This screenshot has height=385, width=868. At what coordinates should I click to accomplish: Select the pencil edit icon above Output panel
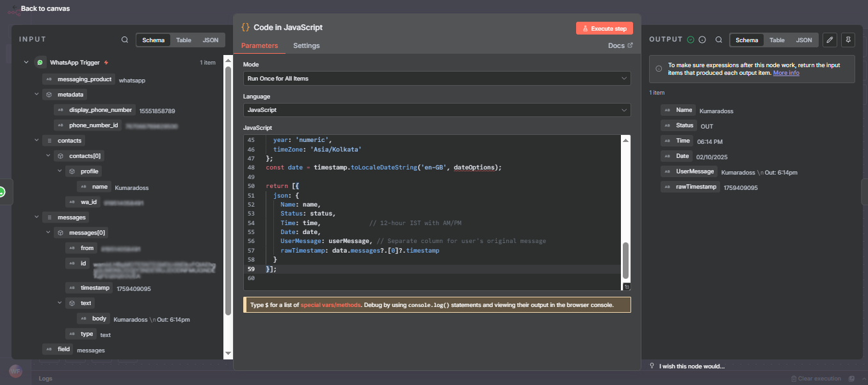pos(830,40)
